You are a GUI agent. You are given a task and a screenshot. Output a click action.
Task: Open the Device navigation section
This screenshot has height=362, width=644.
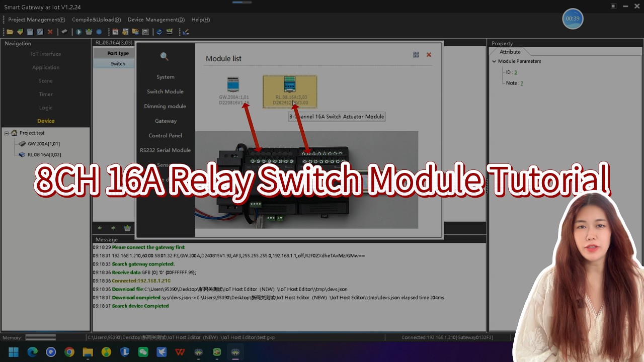click(46, 121)
